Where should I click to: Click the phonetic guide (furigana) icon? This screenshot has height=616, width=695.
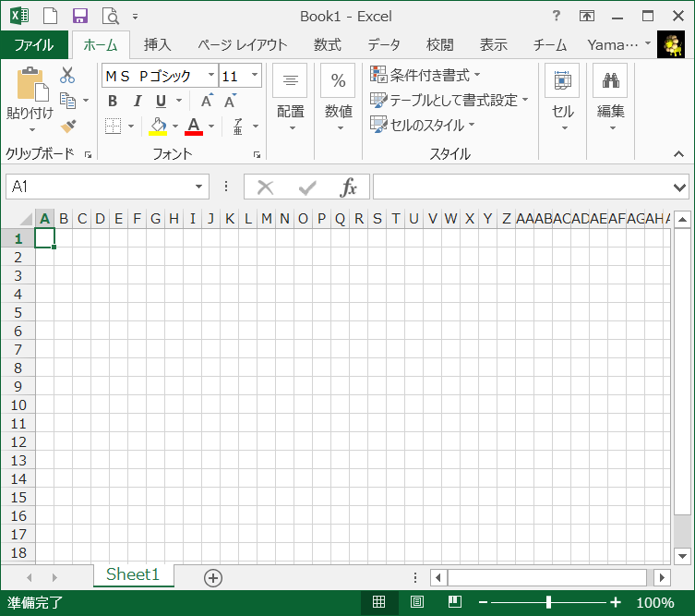[x=238, y=126]
